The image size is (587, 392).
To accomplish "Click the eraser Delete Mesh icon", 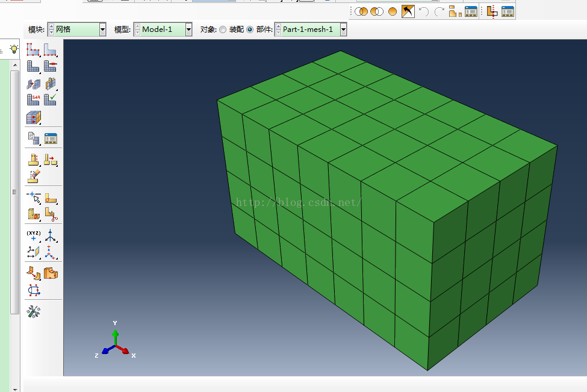I will click(33, 176).
